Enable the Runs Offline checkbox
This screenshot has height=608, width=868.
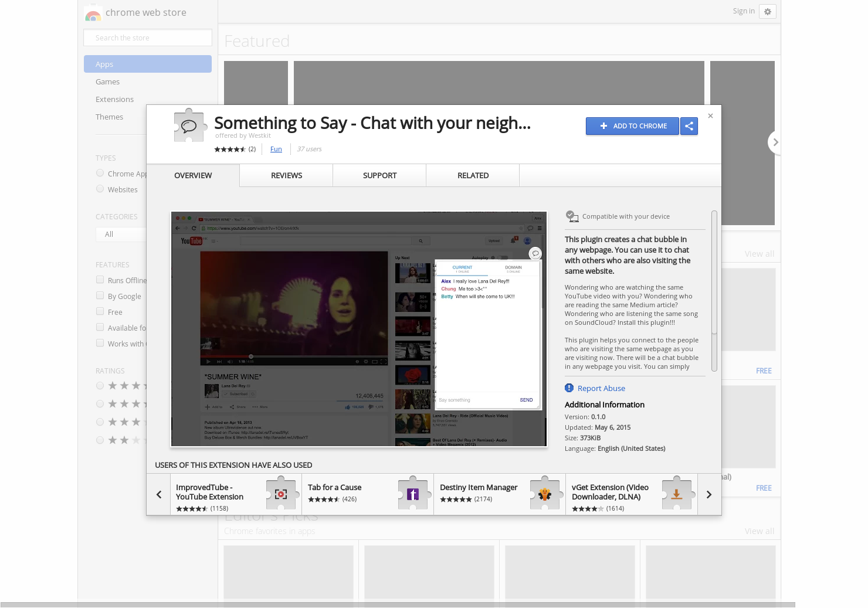click(x=100, y=280)
